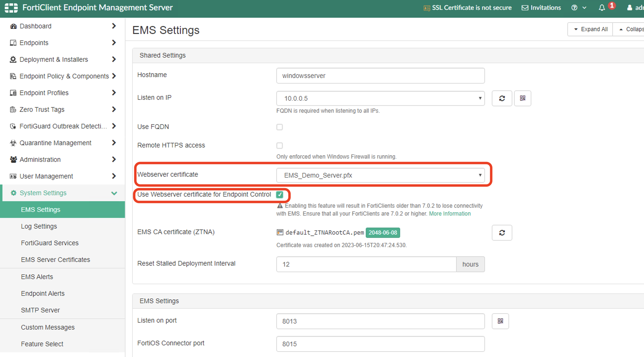Screen dimensions: 644x357
Task: Open the help question mark icon
Action: pyautogui.click(x=574, y=8)
